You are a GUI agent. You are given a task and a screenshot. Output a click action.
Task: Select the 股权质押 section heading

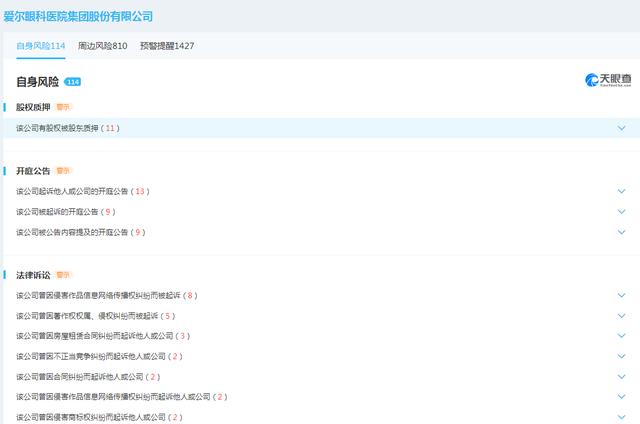pyautogui.click(x=33, y=107)
